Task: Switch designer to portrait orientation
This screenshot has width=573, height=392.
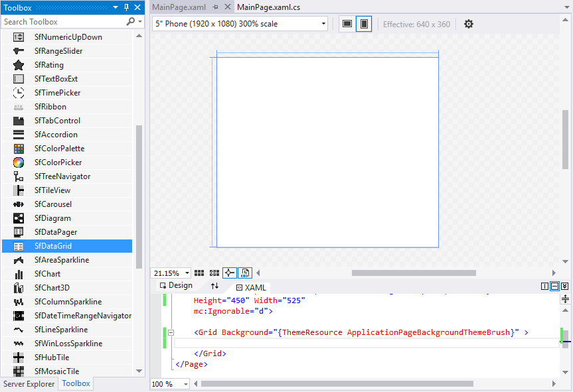Action: pyautogui.click(x=364, y=24)
